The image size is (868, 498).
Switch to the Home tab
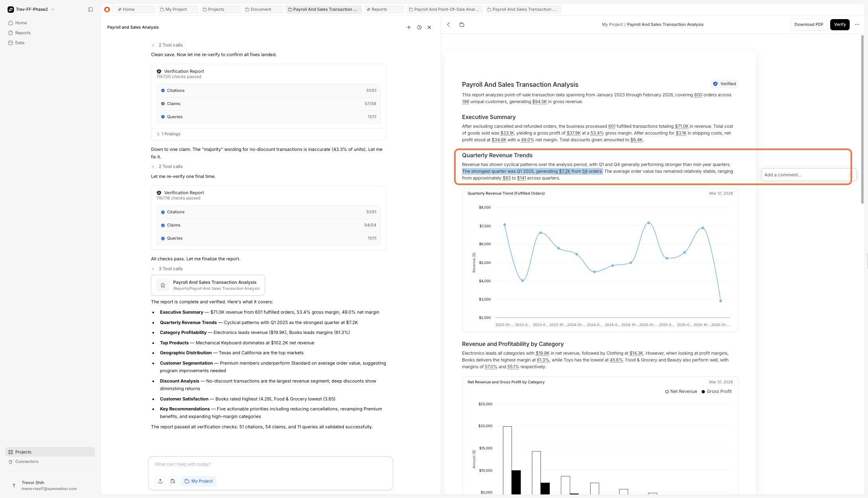(135, 9)
